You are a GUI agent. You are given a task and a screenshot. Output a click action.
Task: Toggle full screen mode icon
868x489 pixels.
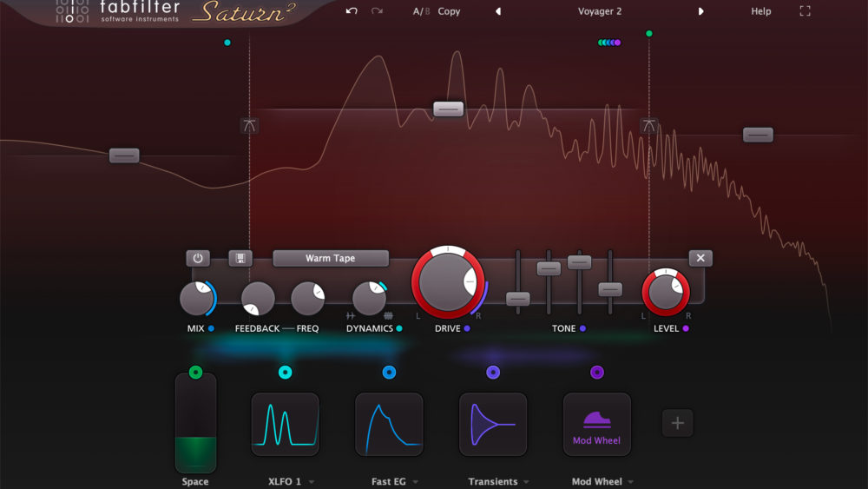pyautogui.click(x=805, y=11)
